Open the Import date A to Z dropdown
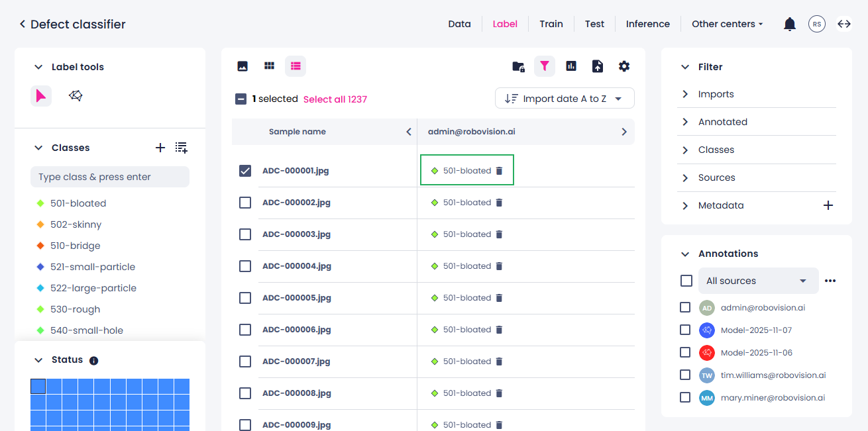This screenshot has height=431, width=868. 565,99
